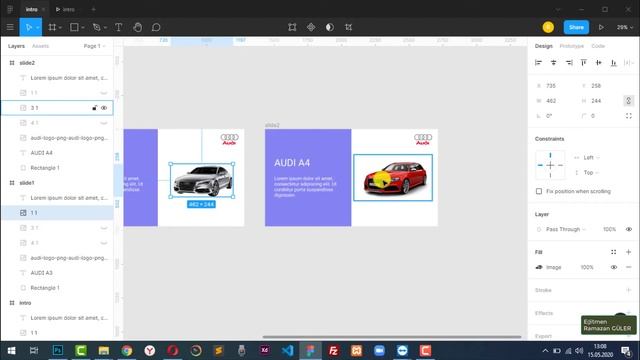Select the Hand tool
The width and height of the screenshot is (640, 360).
[138, 27]
